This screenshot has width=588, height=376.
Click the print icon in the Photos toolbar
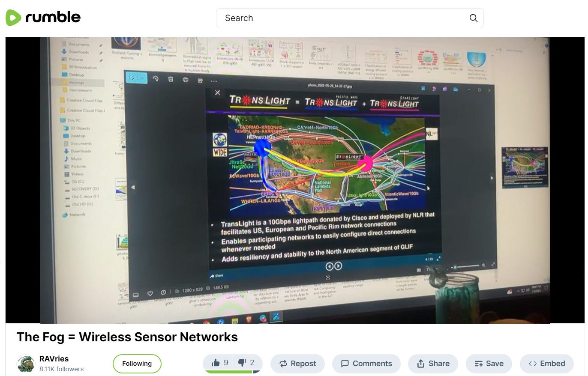[185, 80]
